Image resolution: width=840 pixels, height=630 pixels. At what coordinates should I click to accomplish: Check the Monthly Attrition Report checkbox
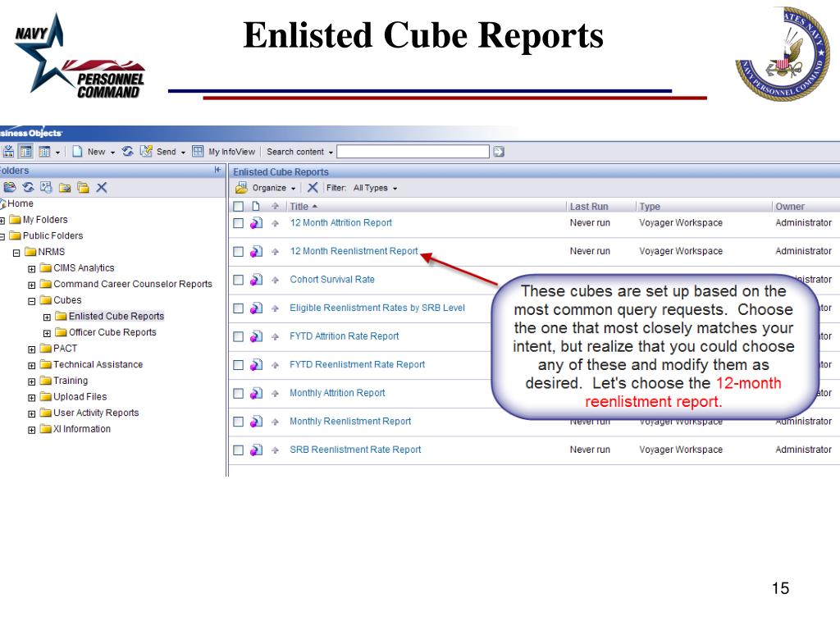tap(239, 394)
